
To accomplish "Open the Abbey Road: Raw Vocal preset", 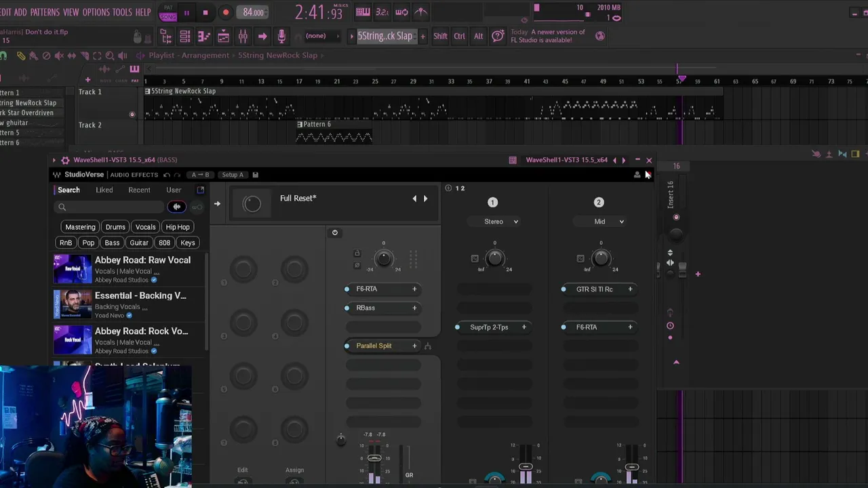I will [x=129, y=270].
